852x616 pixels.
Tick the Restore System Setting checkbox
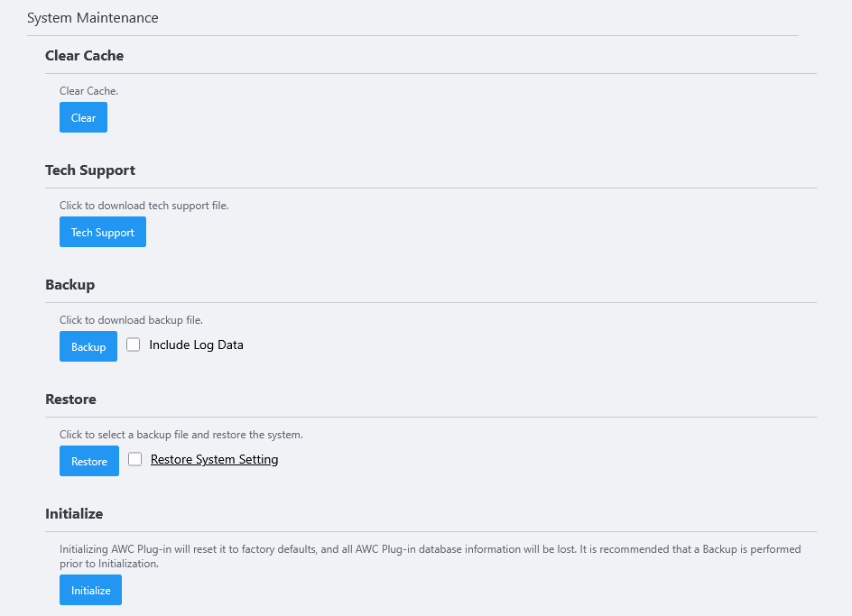[x=135, y=459]
